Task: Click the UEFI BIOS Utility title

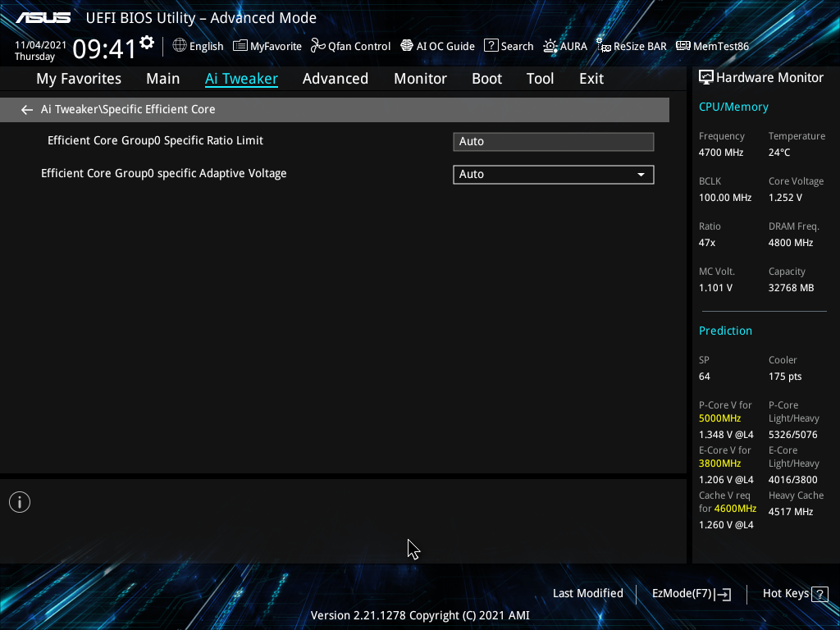Action: (x=201, y=18)
